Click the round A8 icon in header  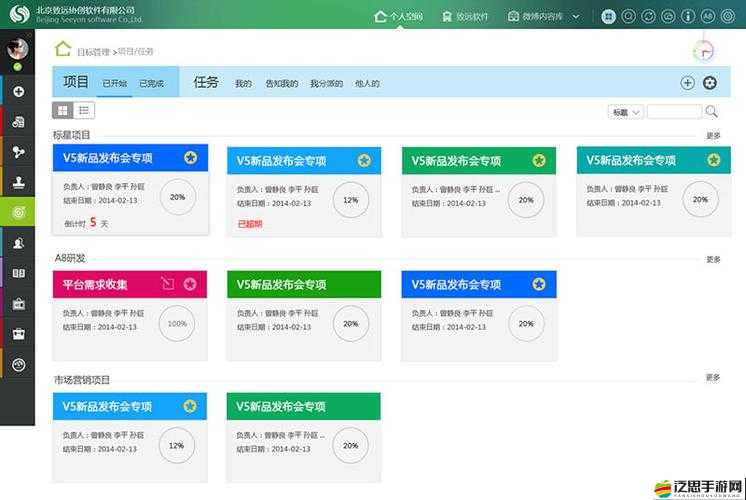click(708, 17)
